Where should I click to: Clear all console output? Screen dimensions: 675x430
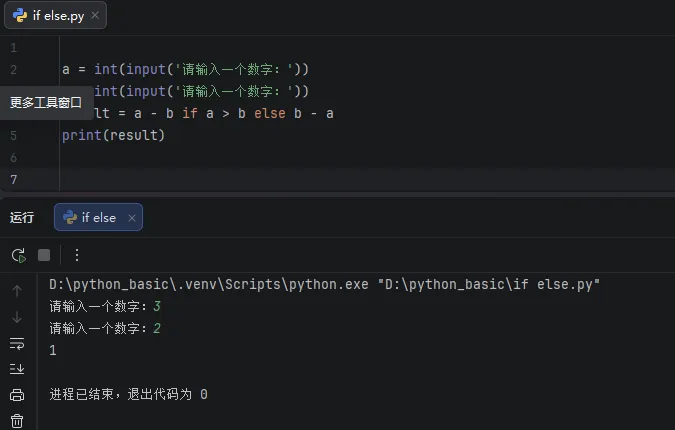tap(17, 420)
